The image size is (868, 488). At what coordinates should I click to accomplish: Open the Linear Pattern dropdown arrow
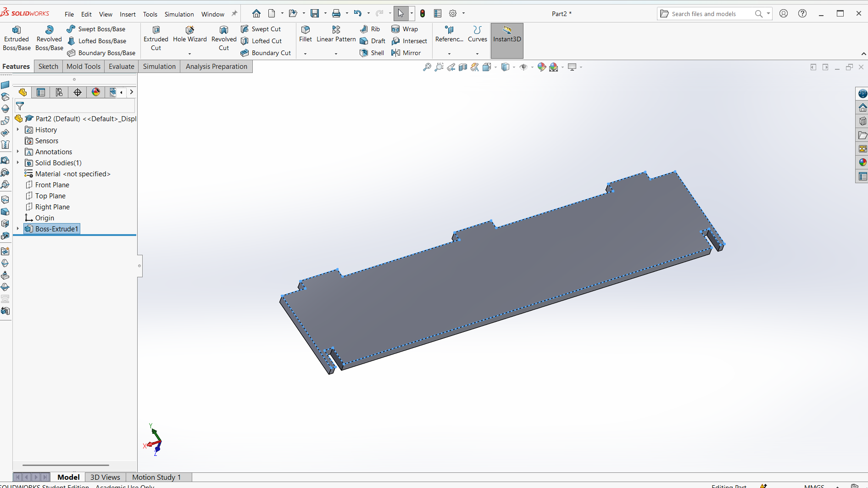tap(336, 54)
